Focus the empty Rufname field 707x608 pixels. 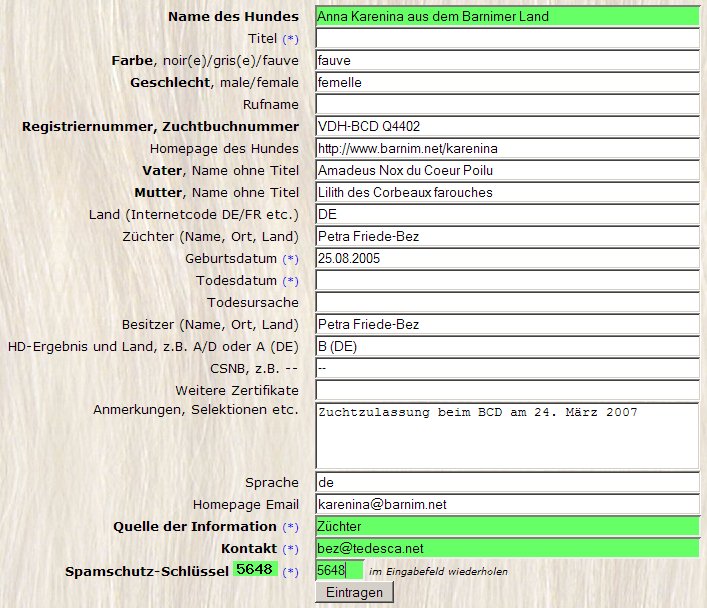pos(506,105)
